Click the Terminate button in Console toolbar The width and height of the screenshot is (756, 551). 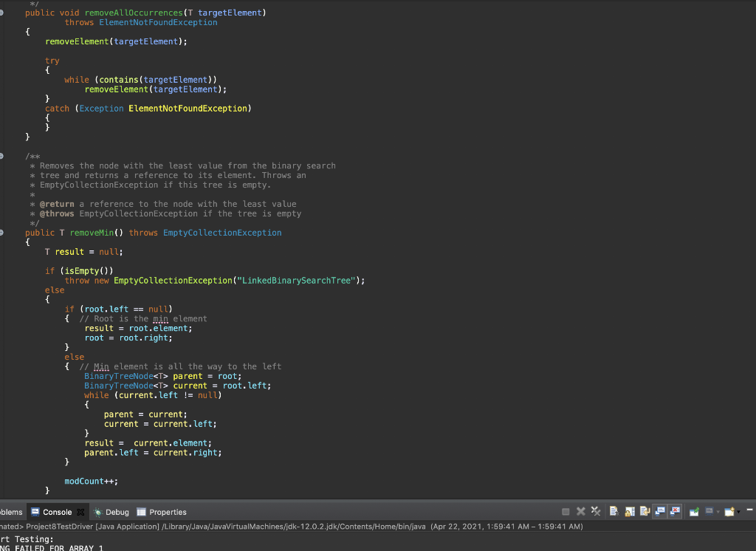[x=566, y=511]
